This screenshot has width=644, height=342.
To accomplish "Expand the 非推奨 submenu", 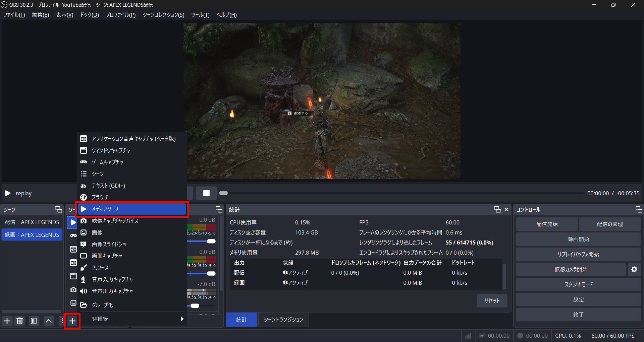I will tap(132, 319).
